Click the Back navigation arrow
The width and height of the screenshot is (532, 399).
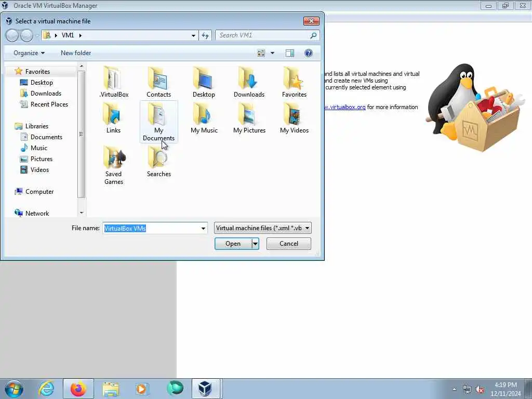click(12, 35)
